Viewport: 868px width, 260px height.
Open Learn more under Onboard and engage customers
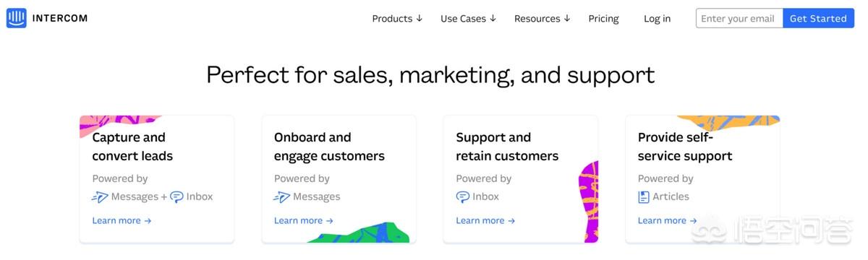click(x=303, y=221)
